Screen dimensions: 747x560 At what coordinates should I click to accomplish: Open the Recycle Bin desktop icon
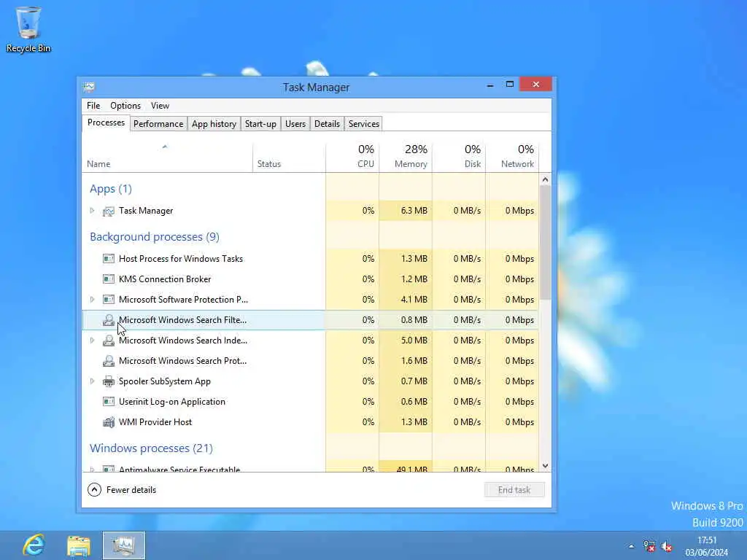click(28, 29)
